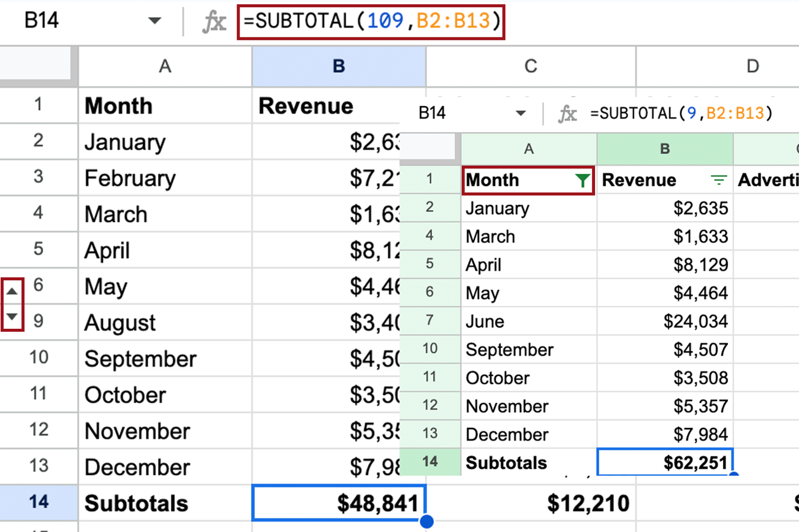Open the filtered sheet Name Box dropdown

[x=521, y=113]
